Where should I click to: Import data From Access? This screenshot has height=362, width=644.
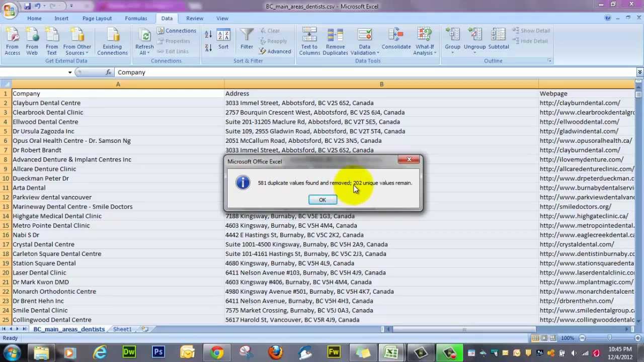[x=12, y=42]
